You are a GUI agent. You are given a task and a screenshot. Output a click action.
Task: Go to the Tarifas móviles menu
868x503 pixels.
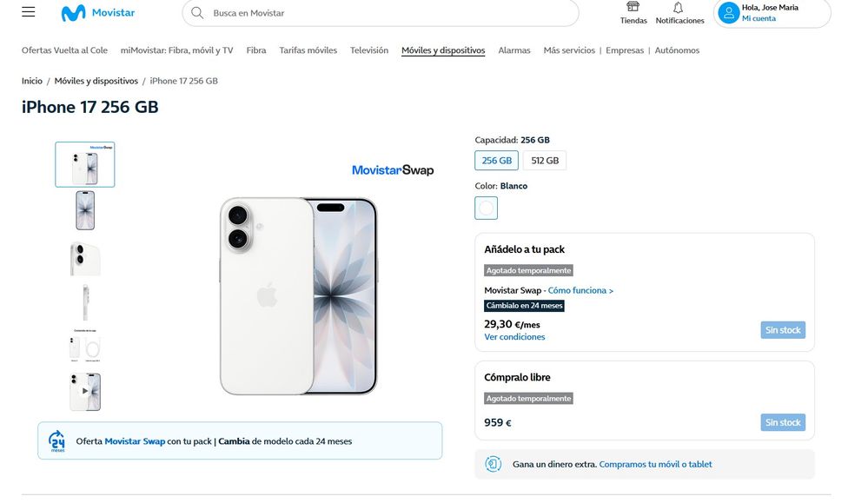[308, 50]
